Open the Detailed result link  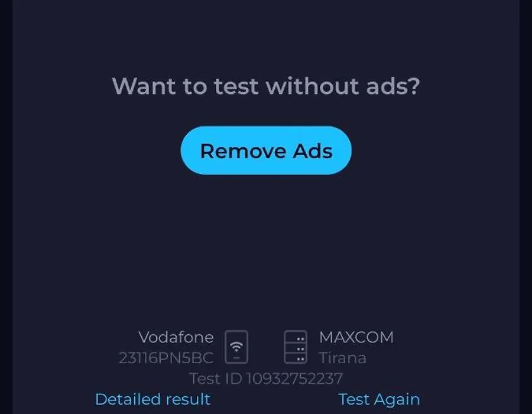pyautogui.click(x=153, y=399)
